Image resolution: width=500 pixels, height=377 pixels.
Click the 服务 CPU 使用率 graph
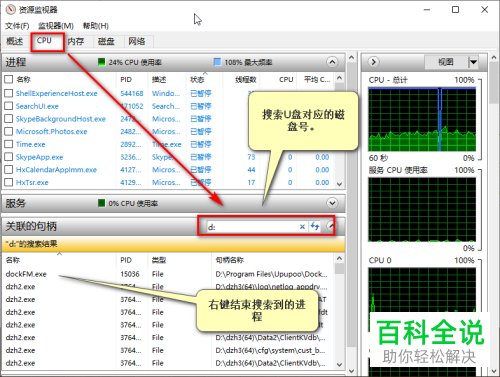[x=422, y=209]
